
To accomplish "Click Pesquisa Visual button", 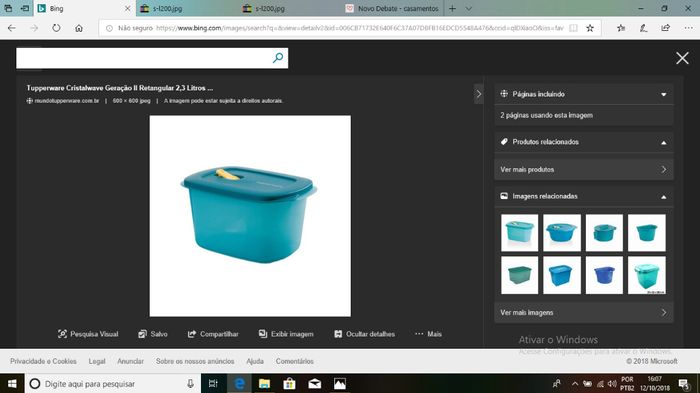I will 88,334.
